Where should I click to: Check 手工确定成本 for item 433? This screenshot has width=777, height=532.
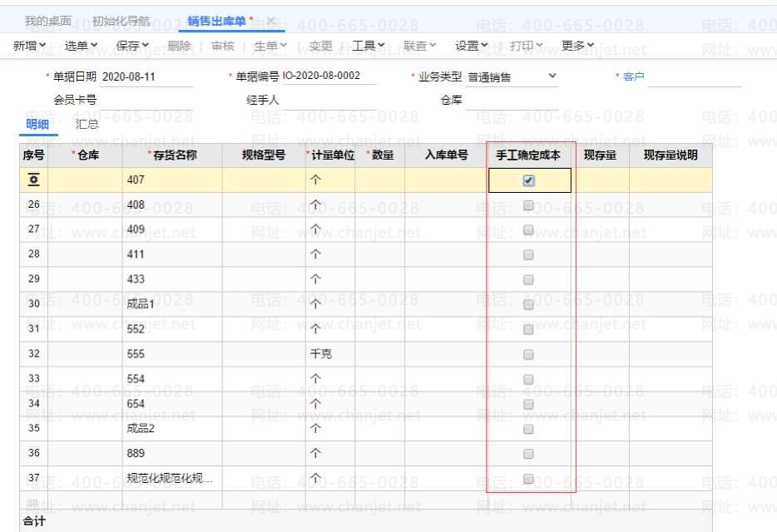pos(529,280)
